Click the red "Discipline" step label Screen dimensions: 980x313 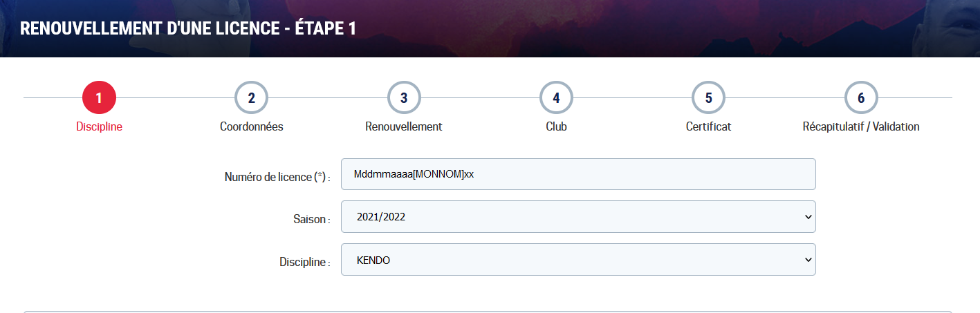coord(99,127)
